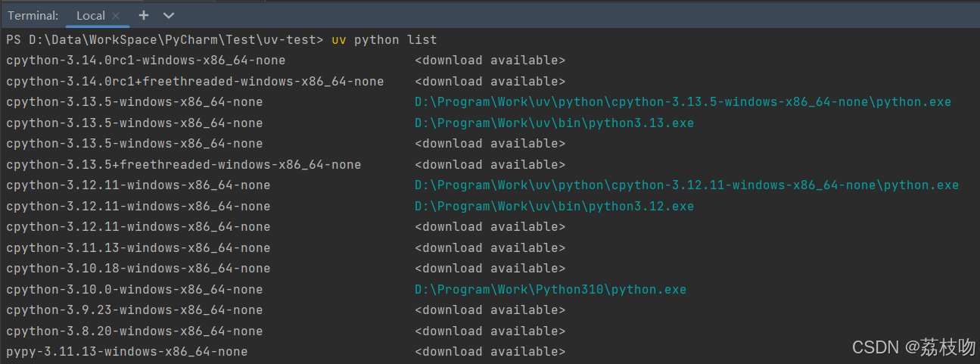Image resolution: width=980 pixels, height=364 pixels.
Task: Open the D:\Program\Work\Python310\python.exe link
Action: click(550, 289)
